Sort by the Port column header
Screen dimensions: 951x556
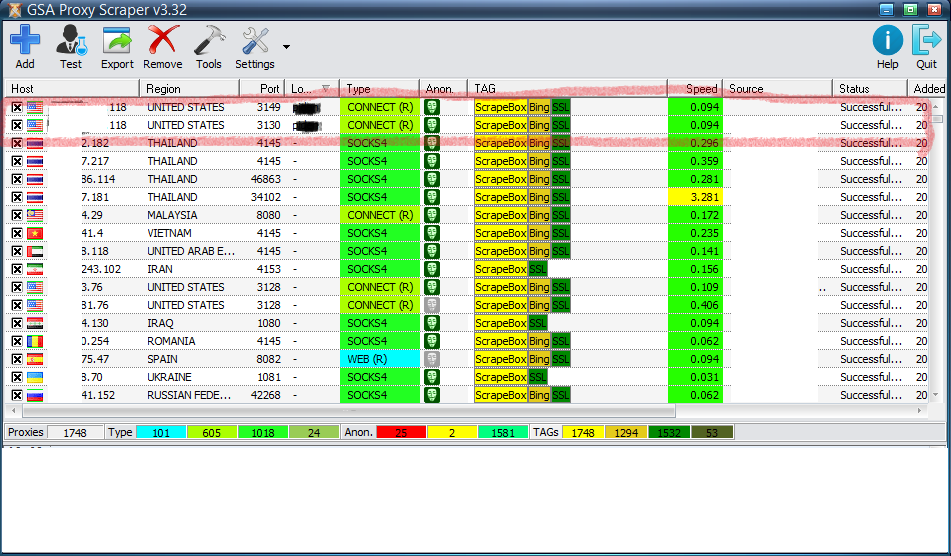(x=262, y=89)
